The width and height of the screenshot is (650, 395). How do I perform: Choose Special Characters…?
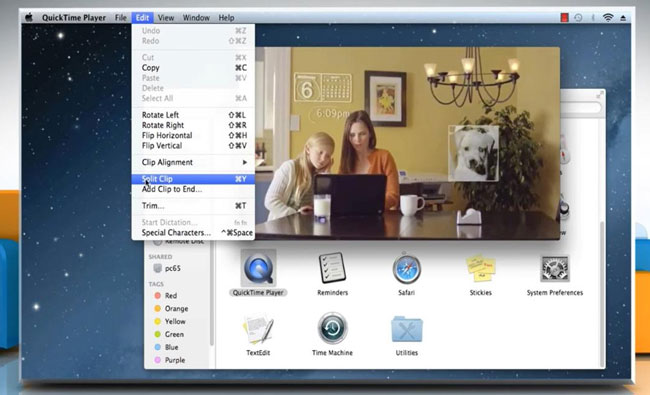tap(193, 233)
